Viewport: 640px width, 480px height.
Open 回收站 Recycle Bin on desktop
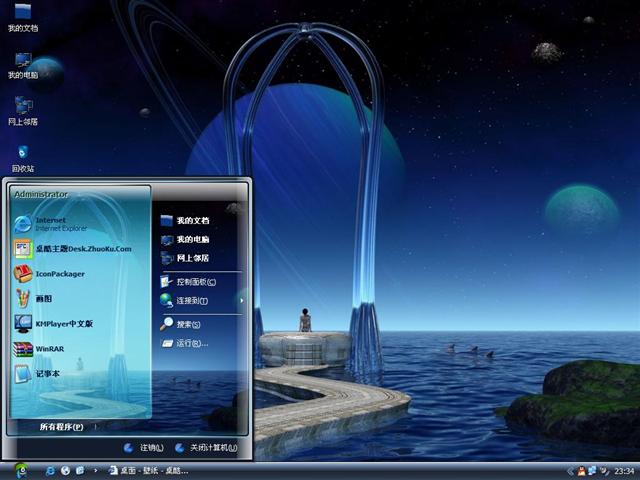click(x=22, y=157)
